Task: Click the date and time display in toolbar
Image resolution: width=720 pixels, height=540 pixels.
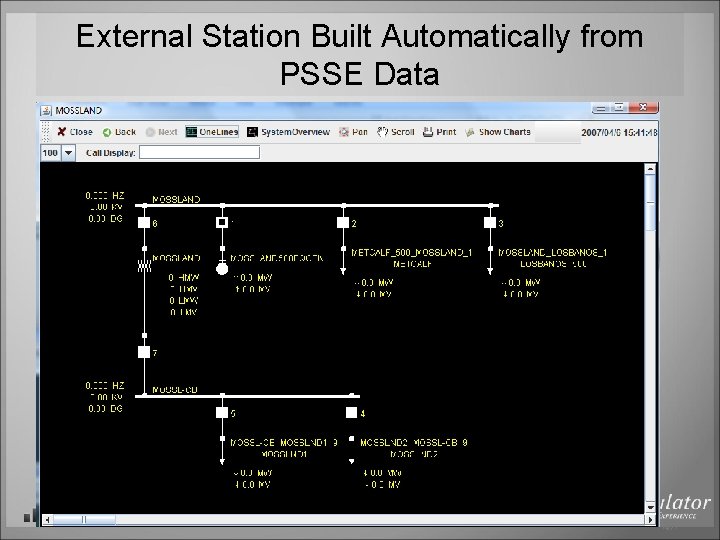Action: (x=619, y=132)
